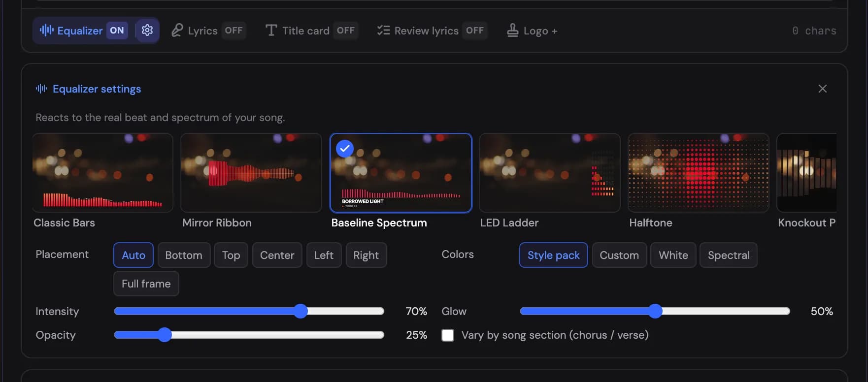Choose Custom colors
The height and width of the screenshot is (382, 868).
pyautogui.click(x=619, y=255)
